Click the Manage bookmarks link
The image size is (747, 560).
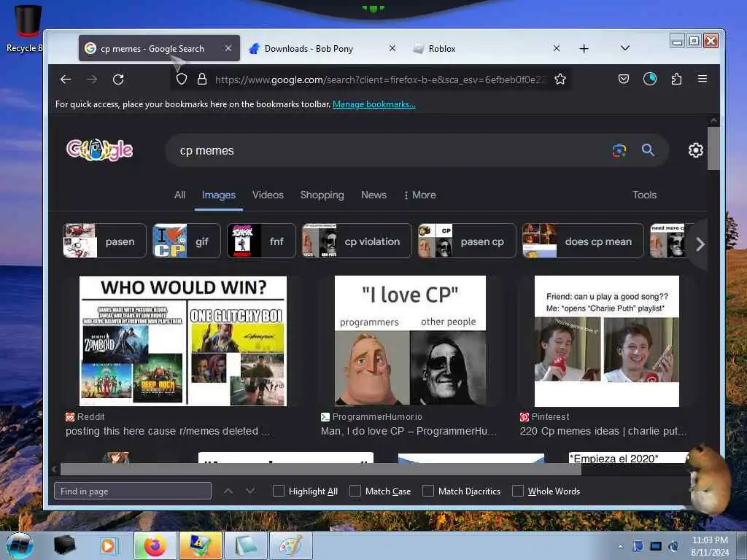374,104
